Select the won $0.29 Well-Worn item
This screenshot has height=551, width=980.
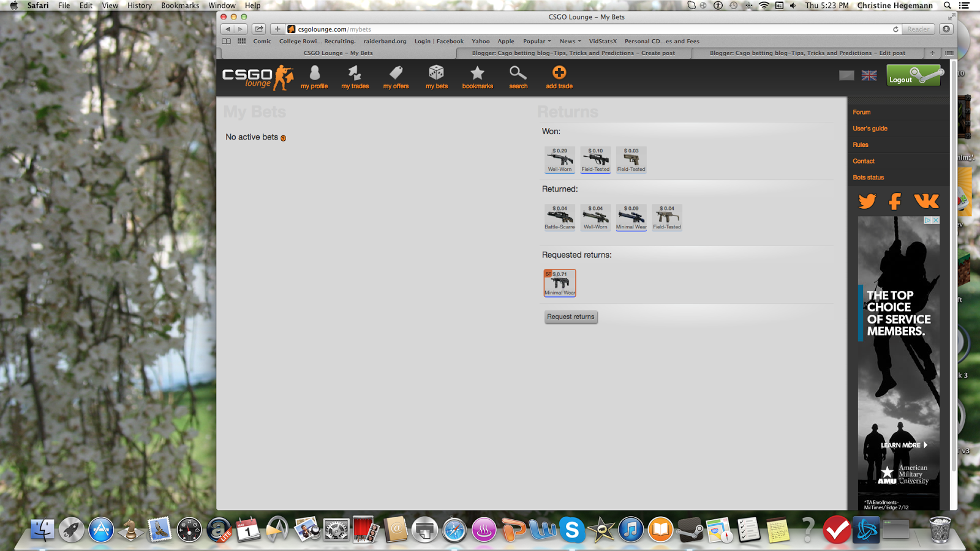pos(560,160)
